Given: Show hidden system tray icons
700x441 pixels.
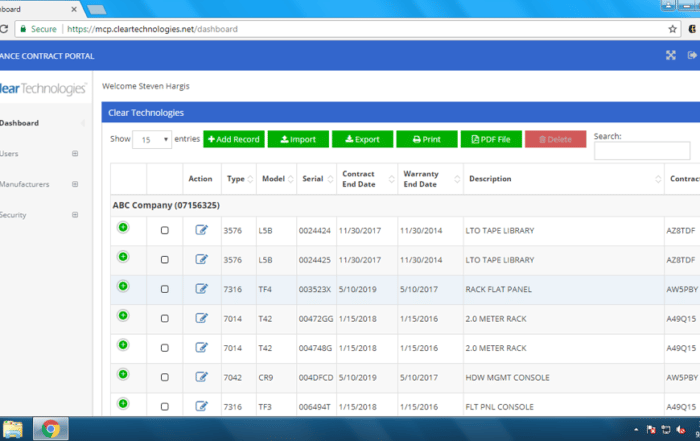Looking at the screenshot, I should pyautogui.click(x=636, y=430).
